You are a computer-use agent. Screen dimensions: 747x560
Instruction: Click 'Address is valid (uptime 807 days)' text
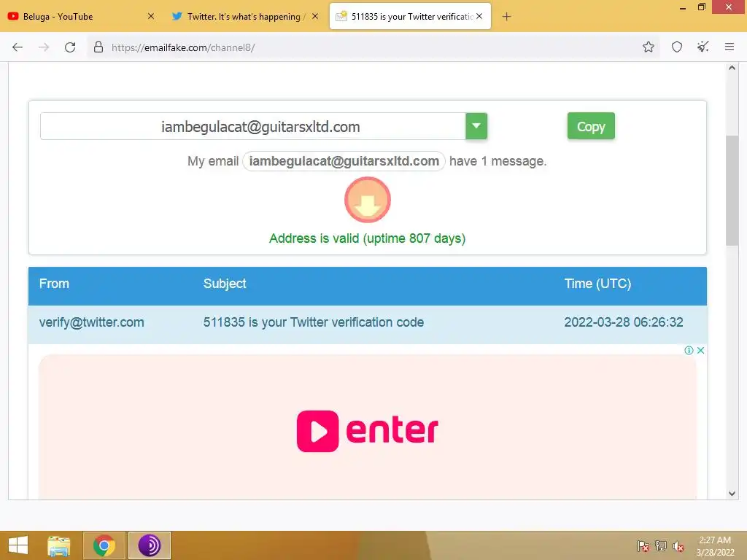pos(368,238)
